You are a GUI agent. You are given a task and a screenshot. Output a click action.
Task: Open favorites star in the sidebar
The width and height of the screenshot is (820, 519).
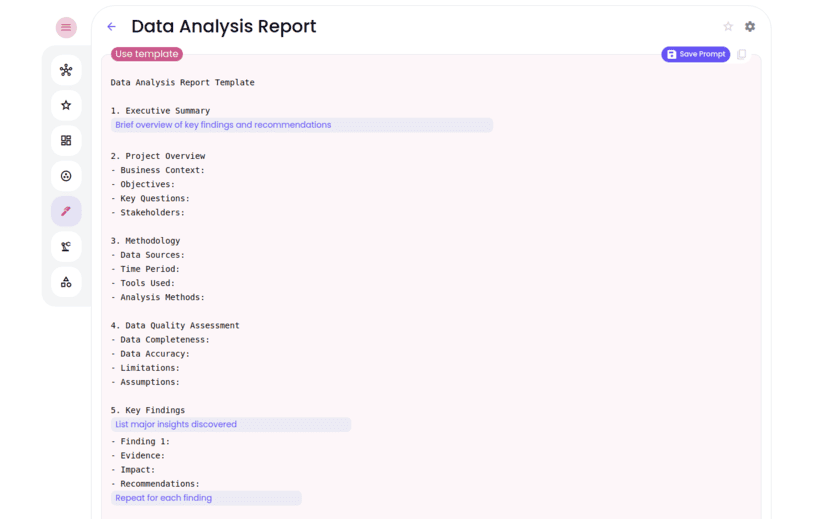(66, 105)
